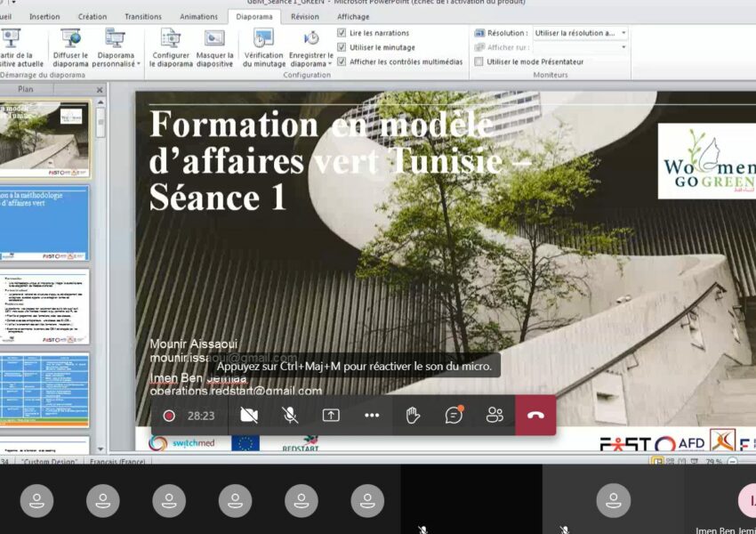Unmute the microphone in Teams
Screen dimensions: 756x534
290,416
